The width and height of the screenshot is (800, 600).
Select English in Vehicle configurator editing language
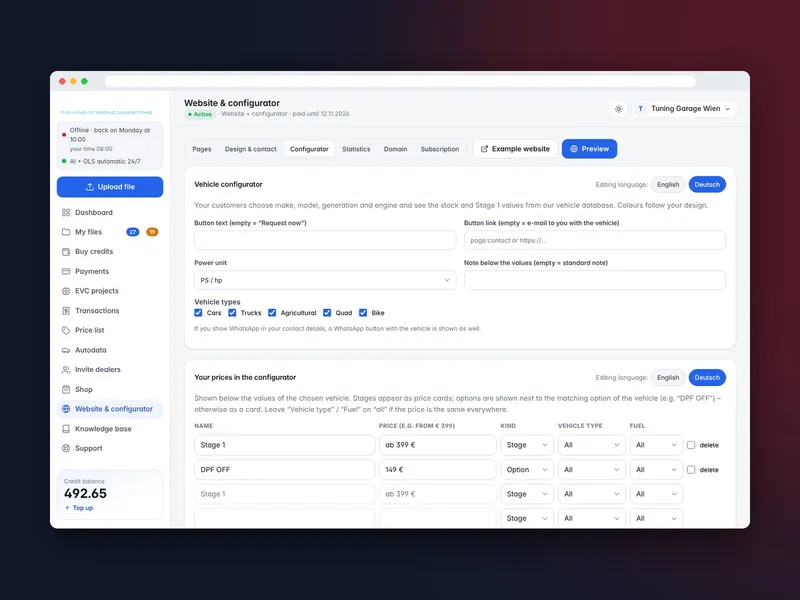click(668, 185)
